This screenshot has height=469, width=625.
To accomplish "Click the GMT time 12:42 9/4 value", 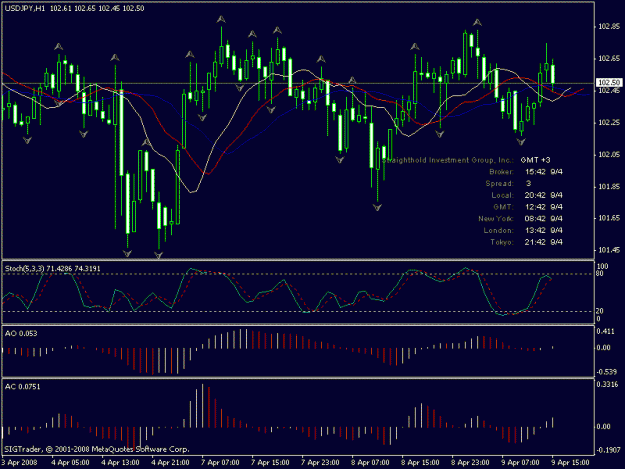I will pyautogui.click(x=544, y=207).
